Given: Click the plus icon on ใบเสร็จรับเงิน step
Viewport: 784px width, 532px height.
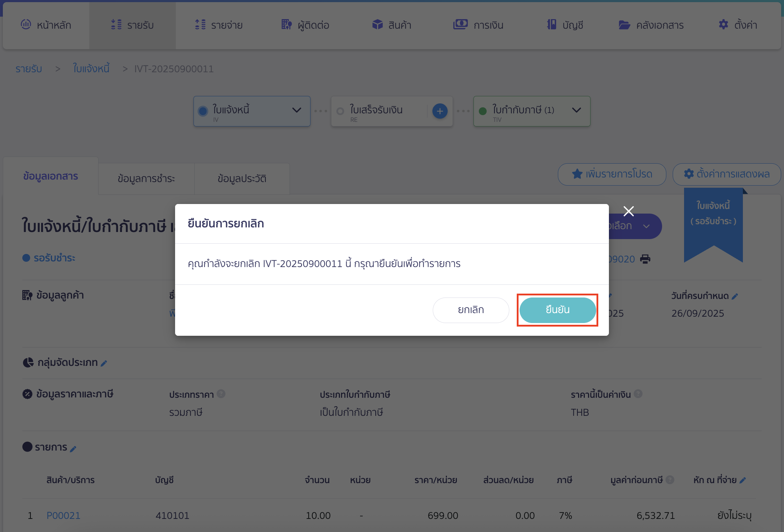Looking at the screenshot, I should pos(440,111).
